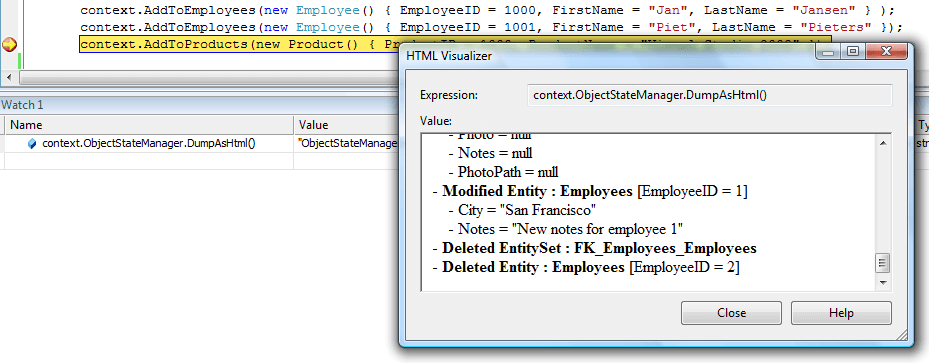
Task: Click the empty new watch row Name cell
Action: [x=149, y=161]
